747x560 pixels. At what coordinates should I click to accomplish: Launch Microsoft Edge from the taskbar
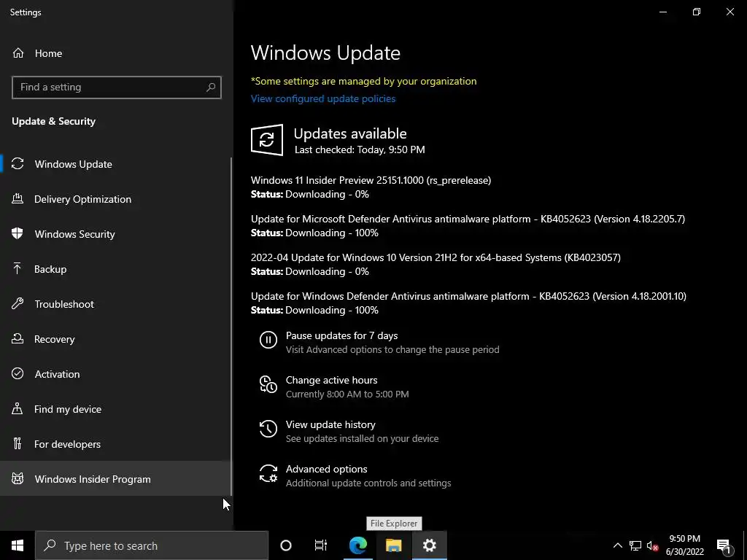pyautogui.click(x=357, y=545)
